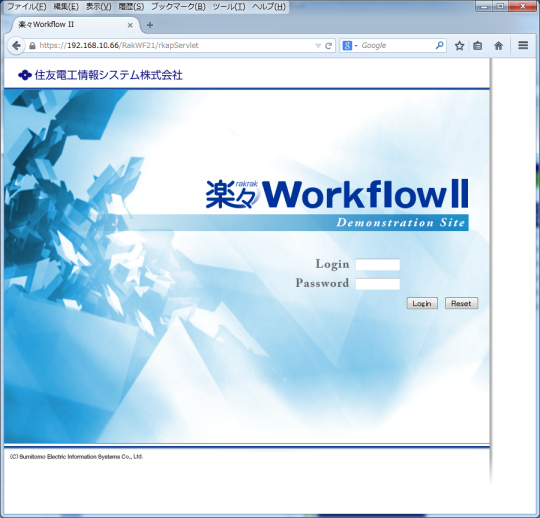The width and height of the screenshot is (540, 518).
Task: Open the Google search engine dropdown
Action: pyautogui.click(x=350, y=45)
